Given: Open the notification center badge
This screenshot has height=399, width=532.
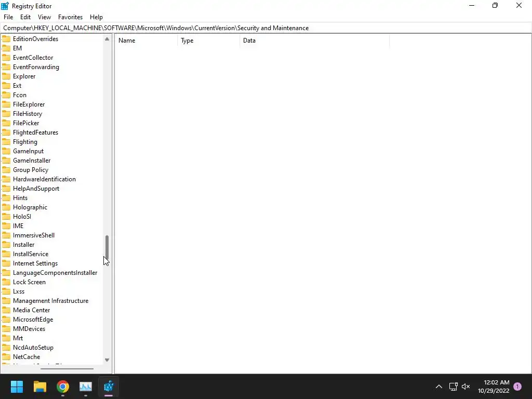Looking at the screenshot, I should pyautogui.click(x=517, y=387).
